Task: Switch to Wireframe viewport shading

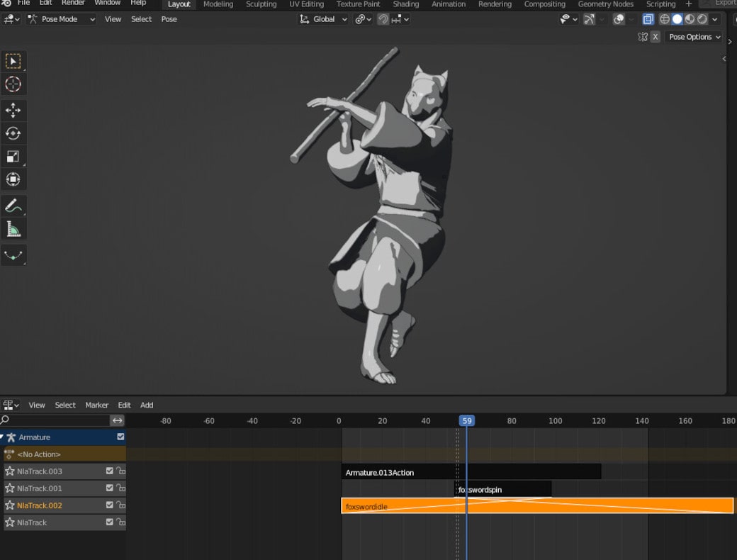Action: [x=664, y=19]
